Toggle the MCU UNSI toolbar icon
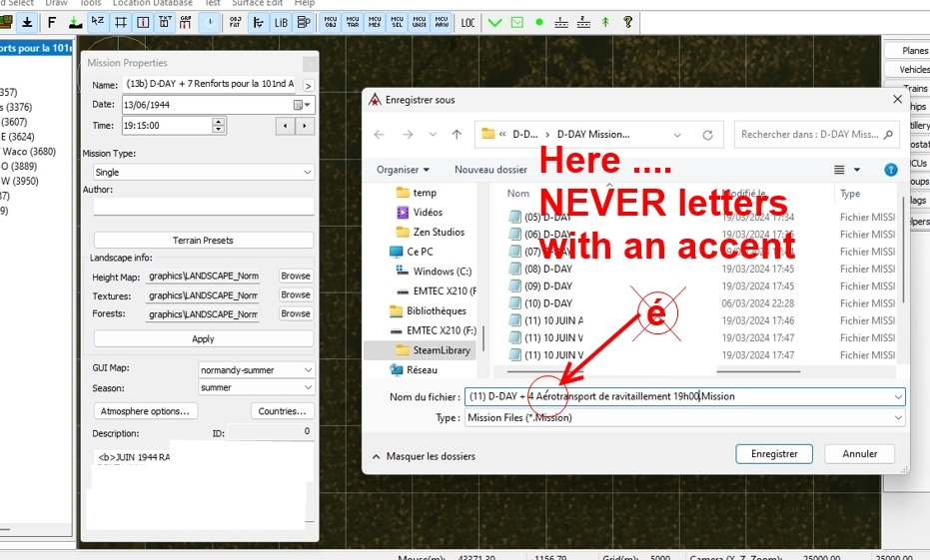The height and width of the screenshot is (560, 930). coord(420,23)
